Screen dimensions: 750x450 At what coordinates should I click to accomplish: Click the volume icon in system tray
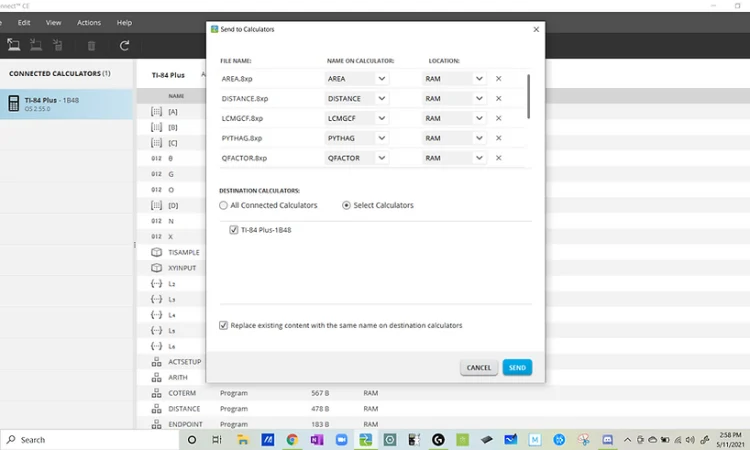tap(690, 439)
